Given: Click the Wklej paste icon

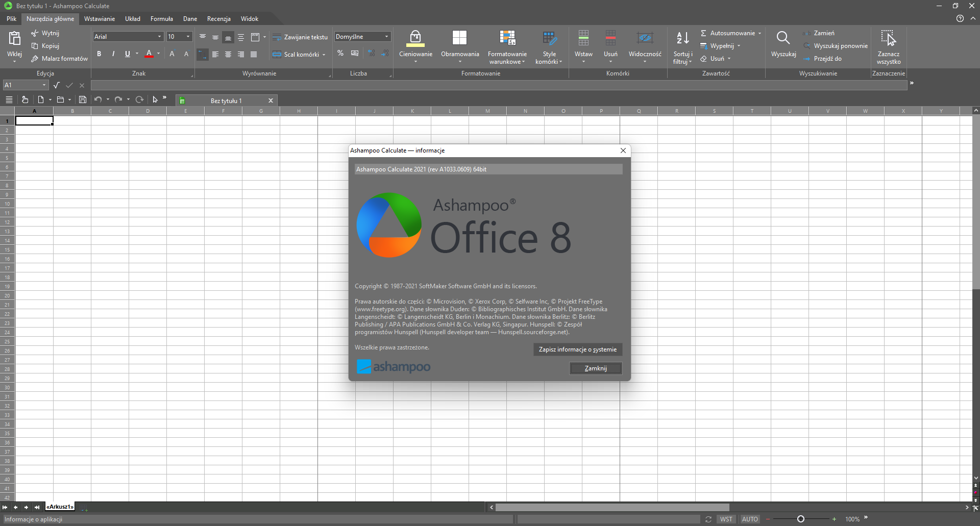Looking at the screenshot, I should point(14,39).
